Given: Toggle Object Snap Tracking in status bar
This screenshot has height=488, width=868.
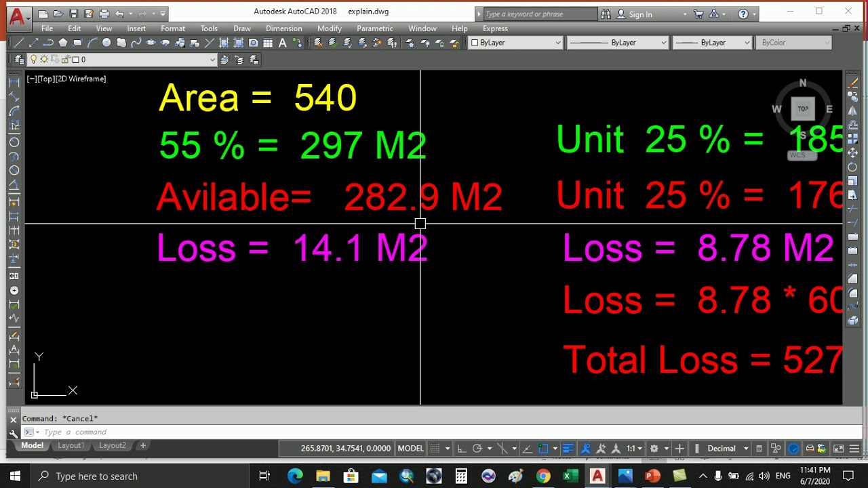Looking at the screenshot, I should pyautogui.click(x=528, y=449).
